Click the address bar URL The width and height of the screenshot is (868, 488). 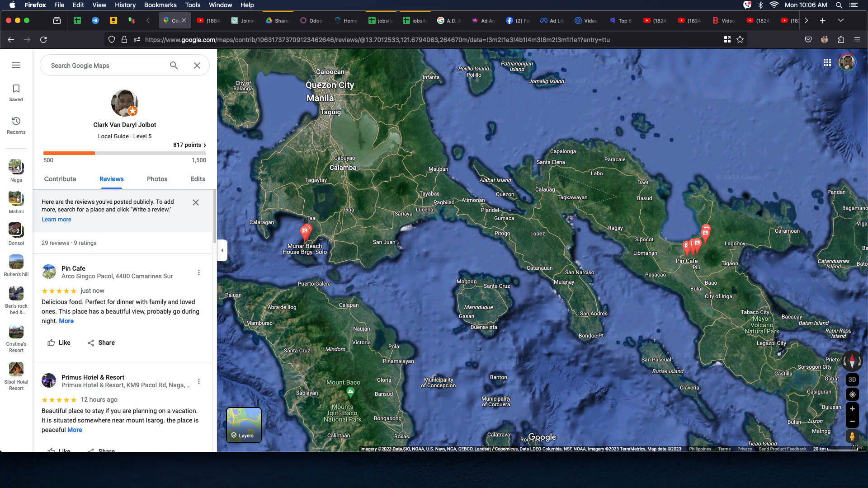(x=377, y=40)
